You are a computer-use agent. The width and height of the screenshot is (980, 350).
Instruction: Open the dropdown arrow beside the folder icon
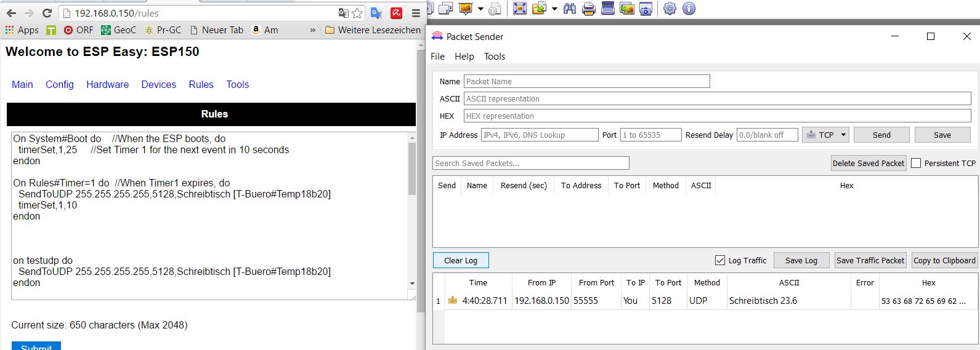(x=554, y=9)
